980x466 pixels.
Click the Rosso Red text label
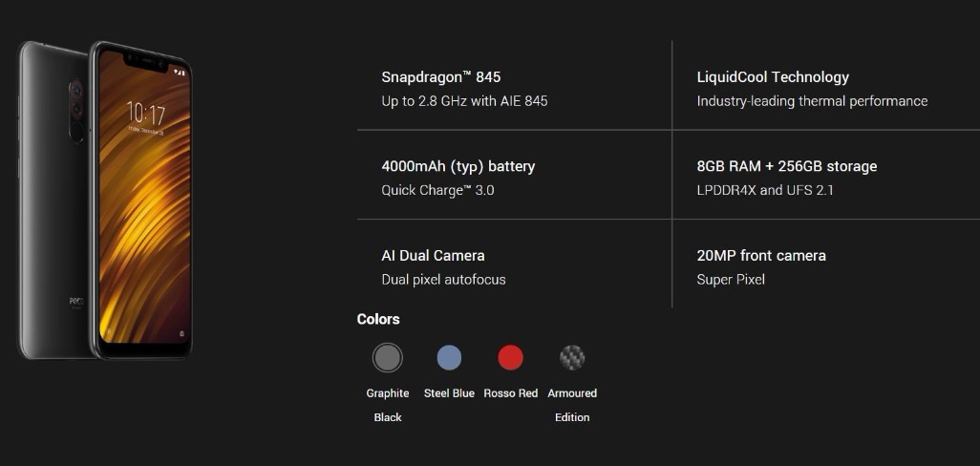point(511,393)
